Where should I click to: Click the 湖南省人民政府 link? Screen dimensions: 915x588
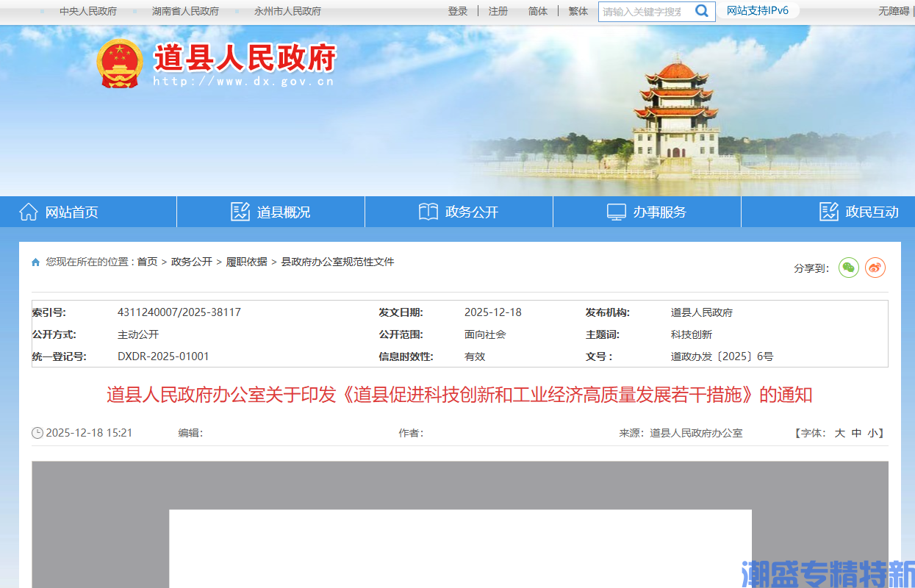click(185, 11)
